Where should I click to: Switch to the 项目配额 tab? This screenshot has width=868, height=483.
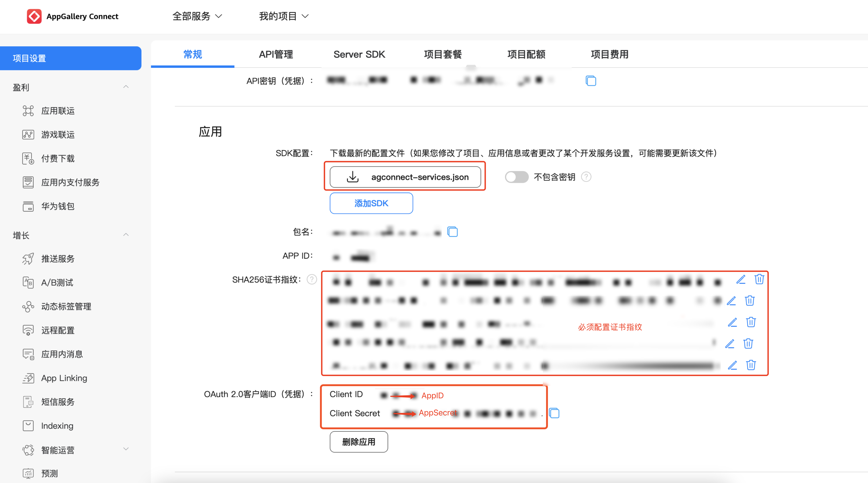tap(526, 54)
